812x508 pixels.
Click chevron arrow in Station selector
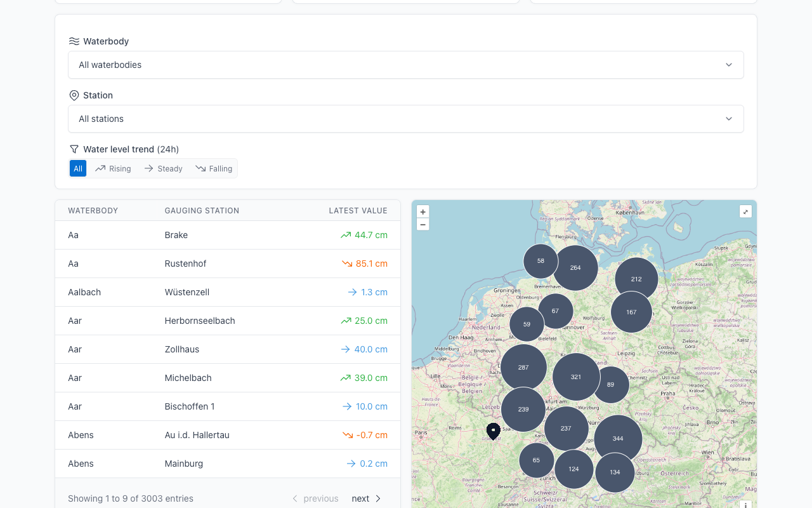pyautogui.click(x=729, y=119)
